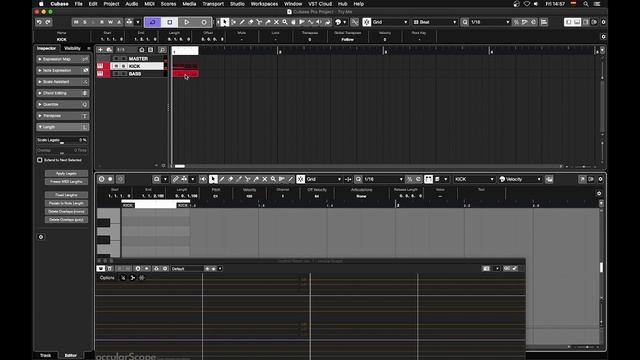This screenshot has height=360, width=640.
Task: Click the Undo arrow in main toolbar
Action: [x=39, y=22]
